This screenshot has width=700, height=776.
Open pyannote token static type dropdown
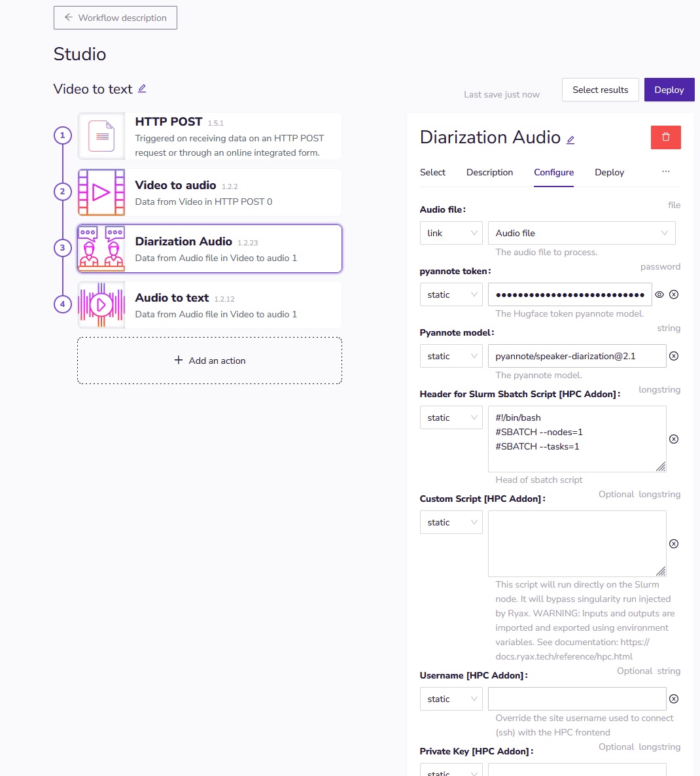pos(451,294)
